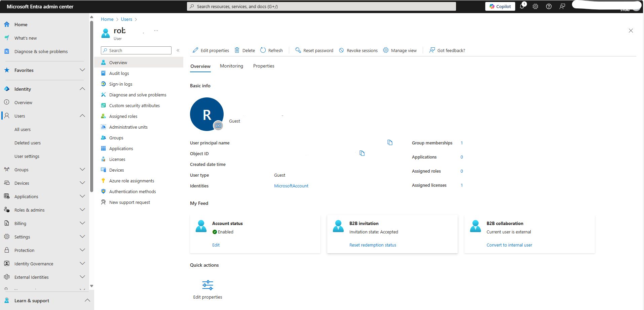Image resolution: width=644 pixels, height=310 pixels.
Task: Click Revoke sessions in the toolbar
Action: click(x=358, y=50)
